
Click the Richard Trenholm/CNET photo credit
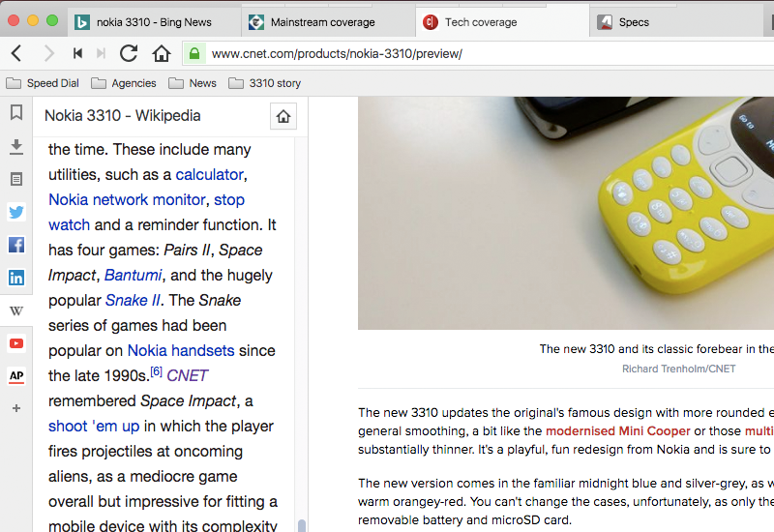click(678, 369)
